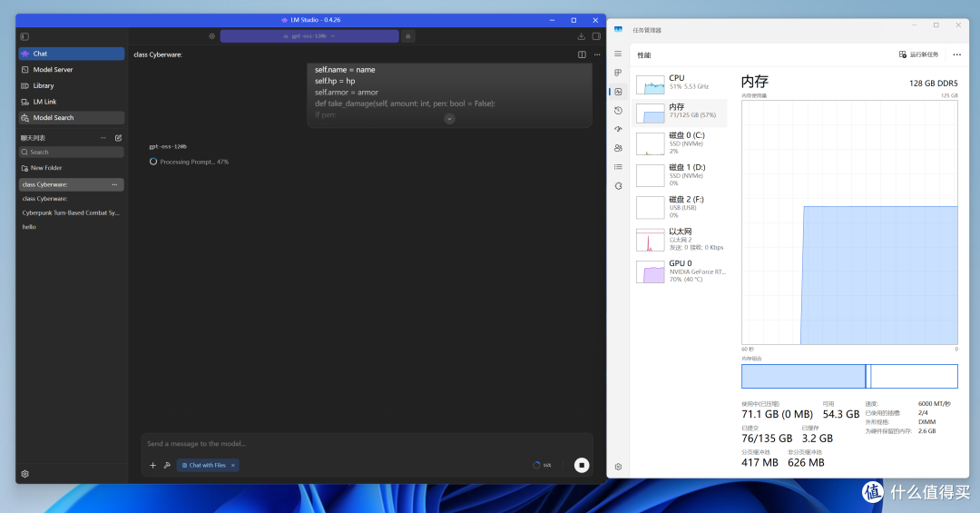The height and width of the screenshot is (513, 980).
Task: Open Task Manager settings gear
Action: 618,467
